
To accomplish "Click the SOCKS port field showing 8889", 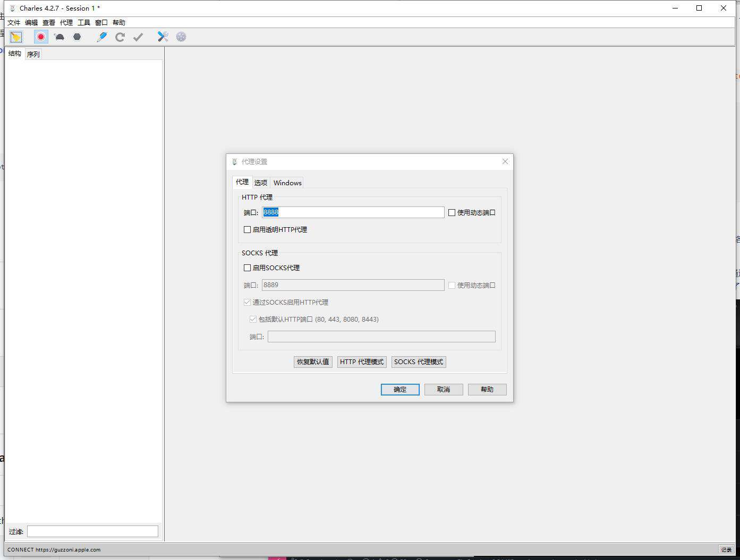I will click(x=353, y=285).
